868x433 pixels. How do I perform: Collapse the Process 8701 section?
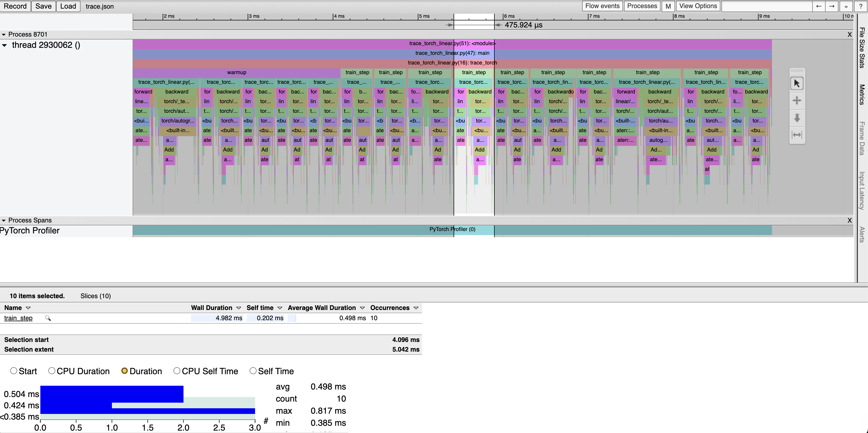click(x=4, y=34)
